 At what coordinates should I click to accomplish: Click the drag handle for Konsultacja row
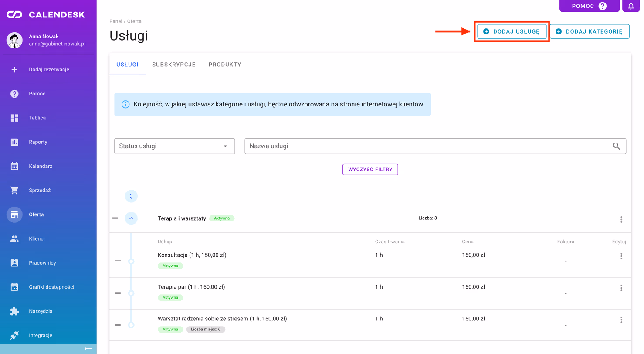(x=118, y=261)
